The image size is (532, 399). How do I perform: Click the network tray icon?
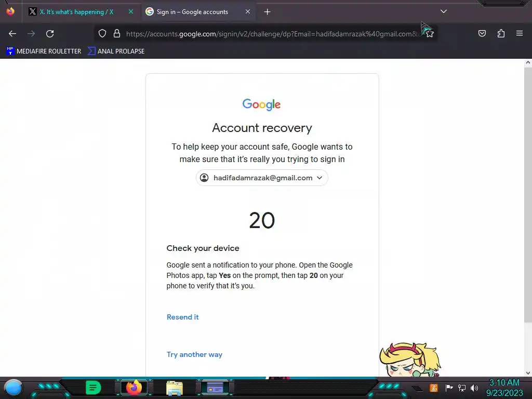tap(462, 388)
